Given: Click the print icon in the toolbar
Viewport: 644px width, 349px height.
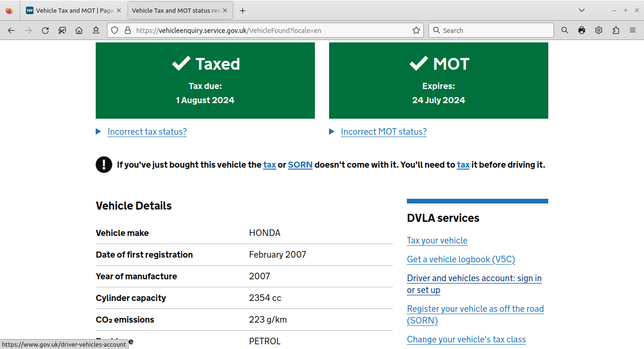Looking at the screenshot, I should (x=582, y=30).
